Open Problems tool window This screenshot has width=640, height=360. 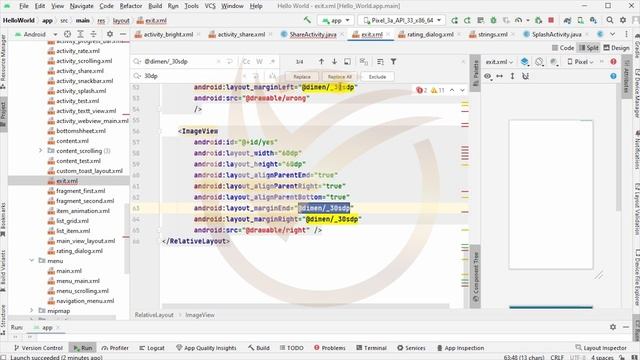click(329, 348)
